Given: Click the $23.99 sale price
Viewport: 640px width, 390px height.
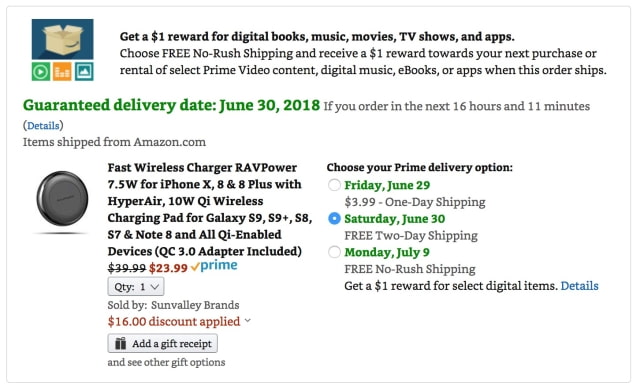Looking at the screenshot, I should click(168, 268).
